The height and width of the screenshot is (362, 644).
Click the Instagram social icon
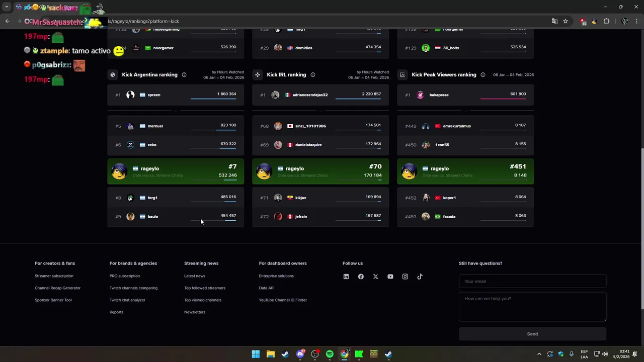[405, 277]
